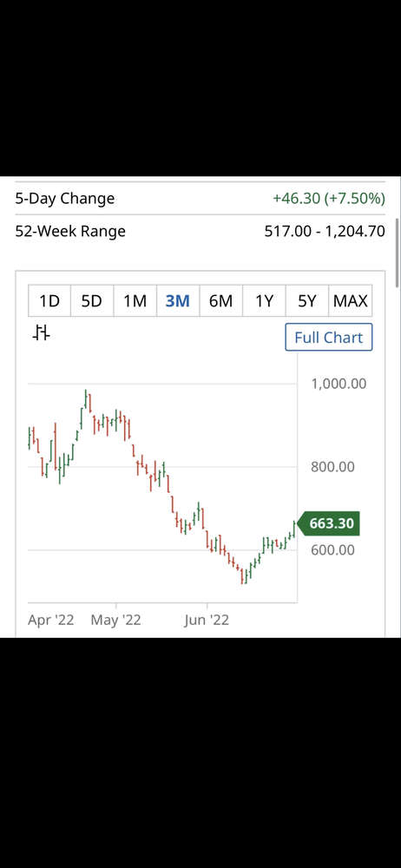Open the Full Chart button

click(x=329, y=337)
